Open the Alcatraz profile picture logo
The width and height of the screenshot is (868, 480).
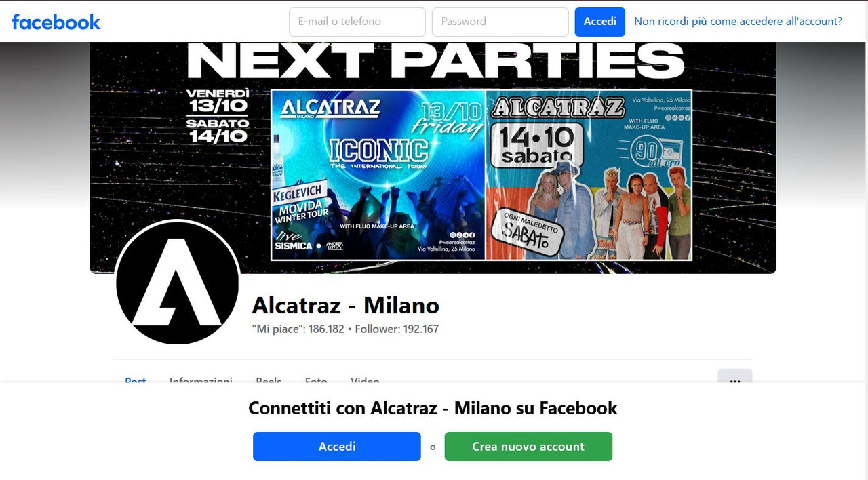coord(178,283)
